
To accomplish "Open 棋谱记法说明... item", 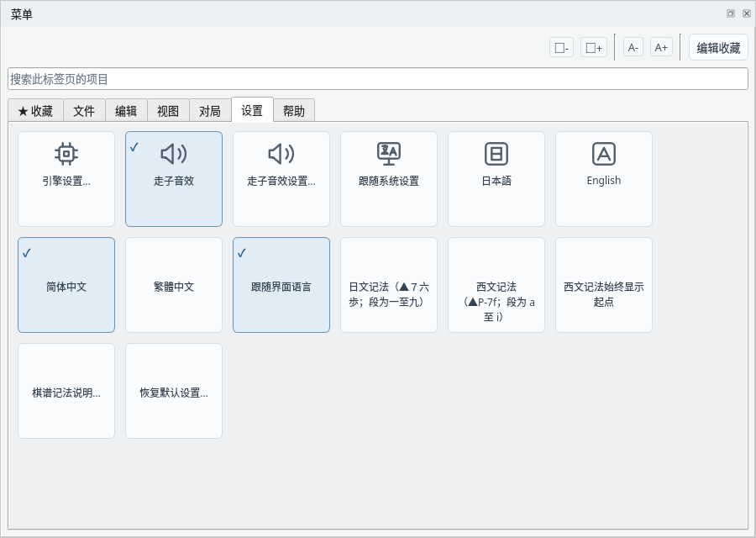I will click(66, 391).
